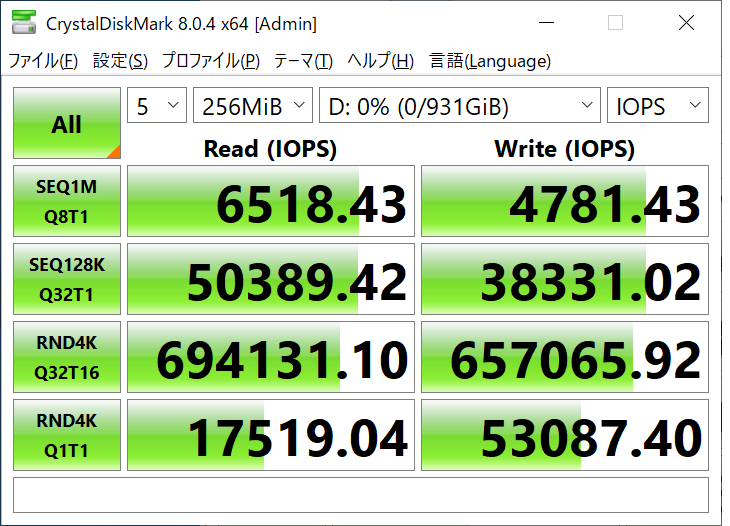Click the SEQ128K write result 38331.02
730x526 pixels.
pyautogui.click(x=565, y=279)
